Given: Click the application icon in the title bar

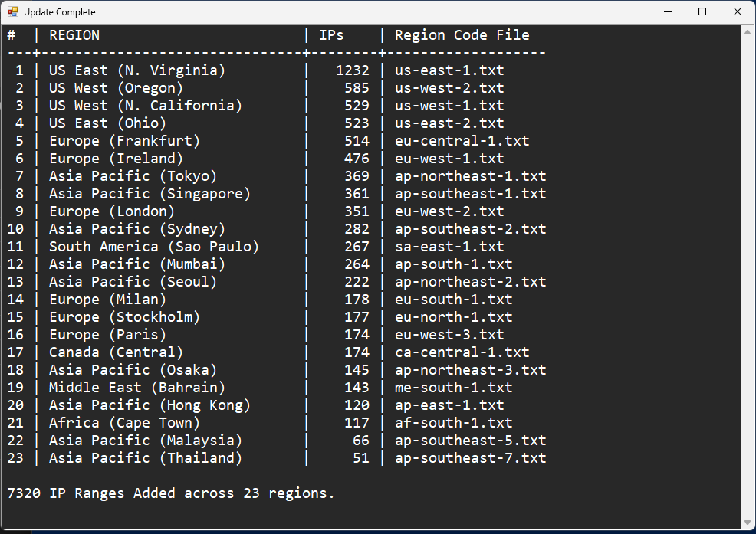Looking at the screenshot, I should 12,12.
